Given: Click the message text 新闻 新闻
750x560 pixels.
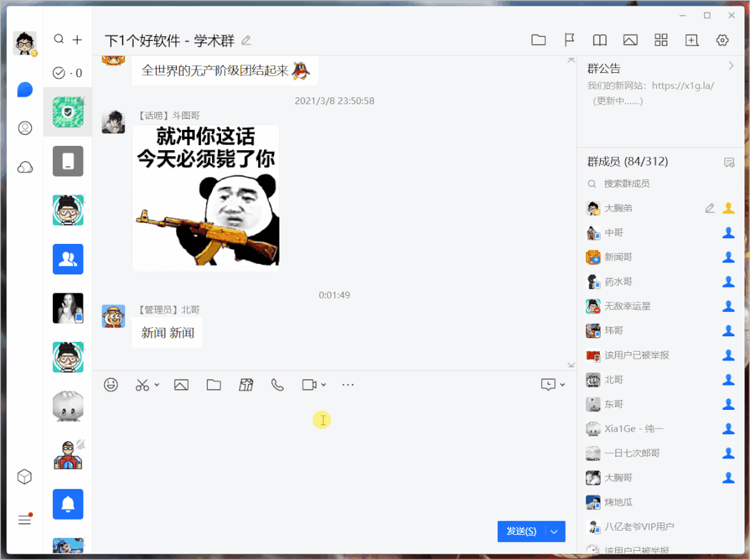Looking at the screenshot, I should [168, 333].
